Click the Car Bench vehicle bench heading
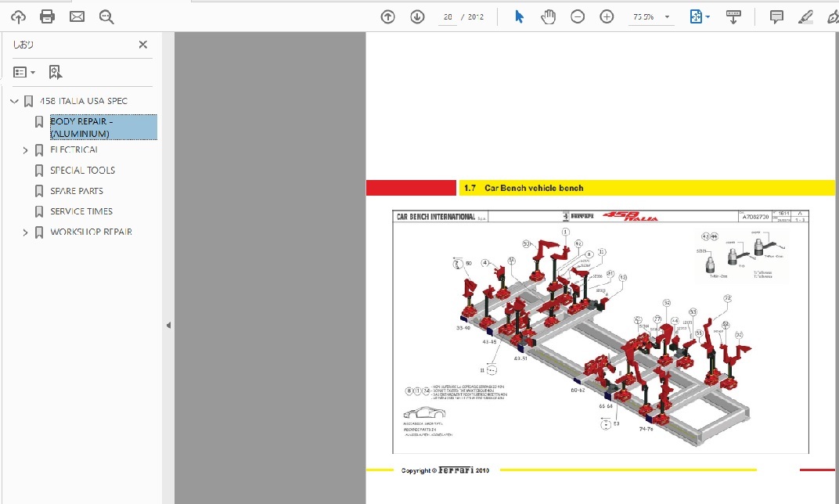This screenshot has width=839, height=504. pos(534,188)
